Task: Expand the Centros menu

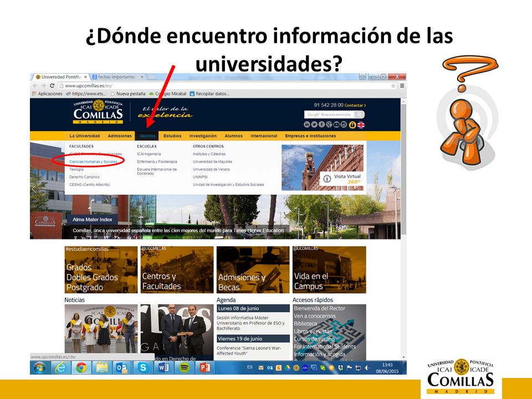Action: (147, 136)
